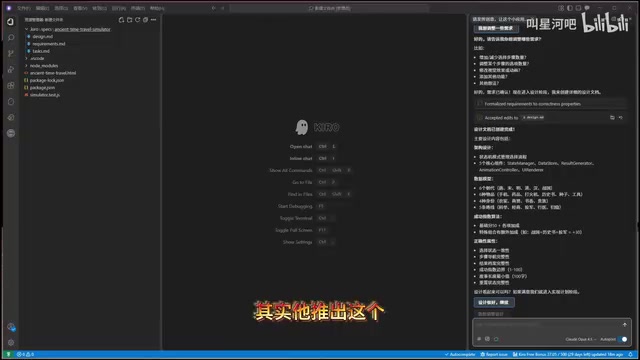
Task: Click the New Folder icon in explorer header
Action: point(129,20)
